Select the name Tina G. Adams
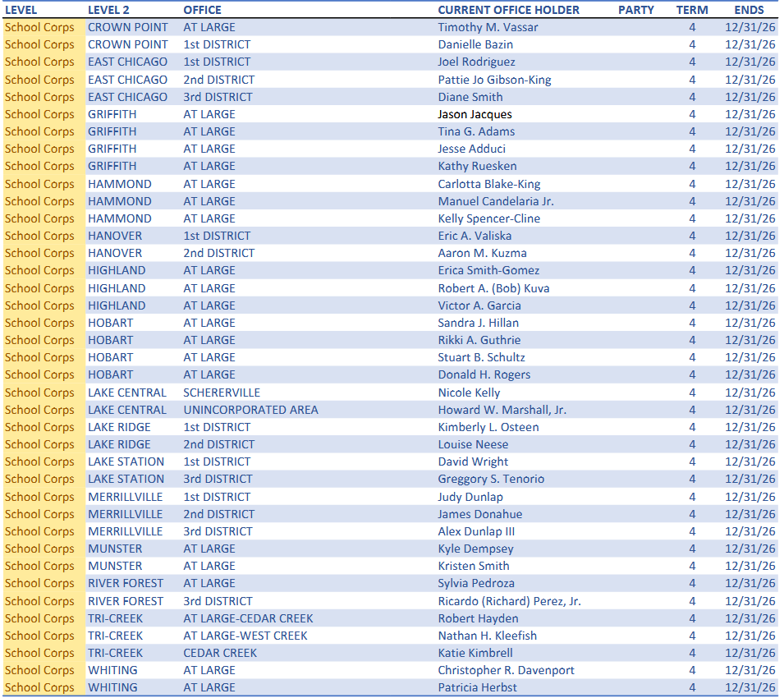The width and height of the screenshot is (784, 698). (476, 131)
